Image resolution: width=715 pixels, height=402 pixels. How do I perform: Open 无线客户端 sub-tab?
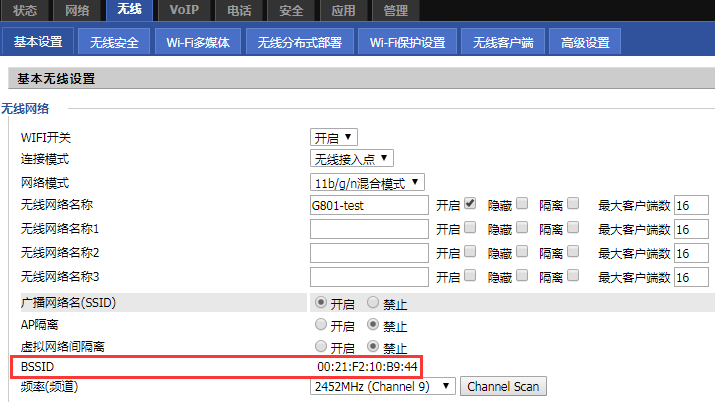503,42
